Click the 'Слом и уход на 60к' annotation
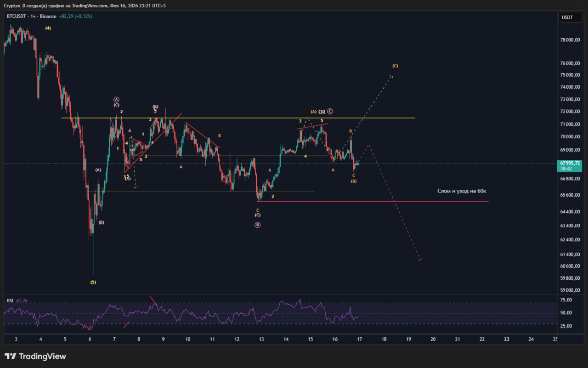The width and height of the screenshot is (588, 368). point(461,191)
